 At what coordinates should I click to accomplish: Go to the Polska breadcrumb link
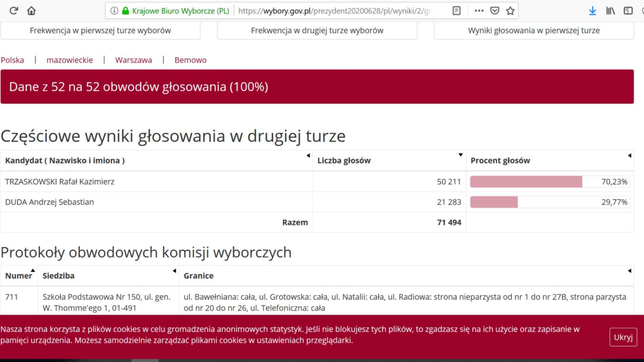(13, 60)
